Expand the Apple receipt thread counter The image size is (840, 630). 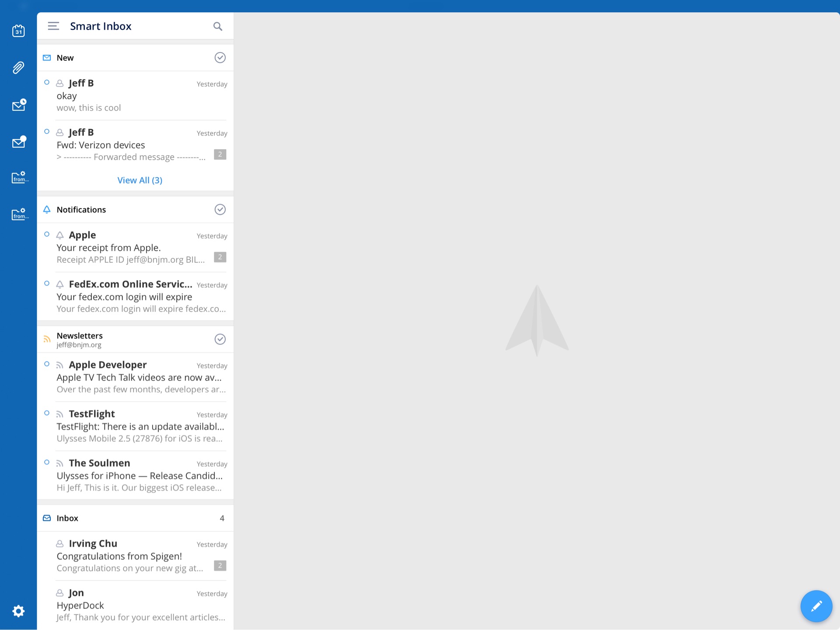point(220,257)
